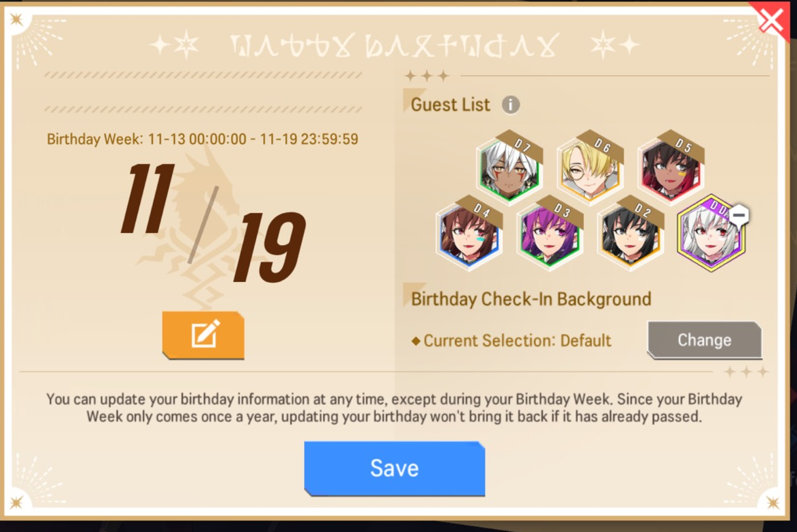Click the blue Save button
797x532 pixels.
pos(395,468)
